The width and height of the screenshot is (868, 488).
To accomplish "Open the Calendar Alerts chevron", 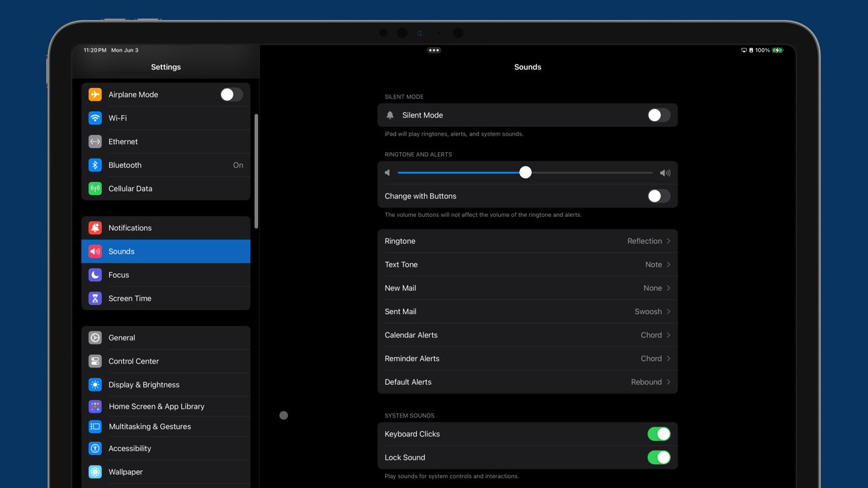I will 669,335.
